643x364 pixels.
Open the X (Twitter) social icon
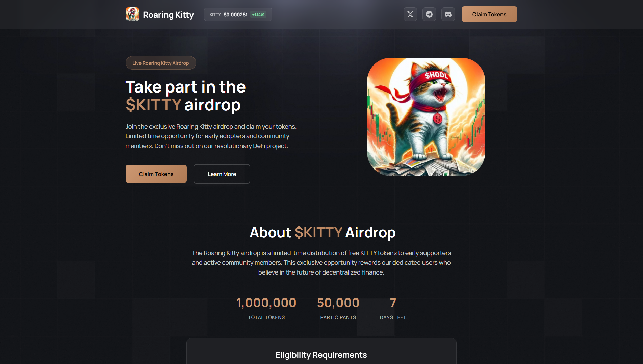[410, 14]
